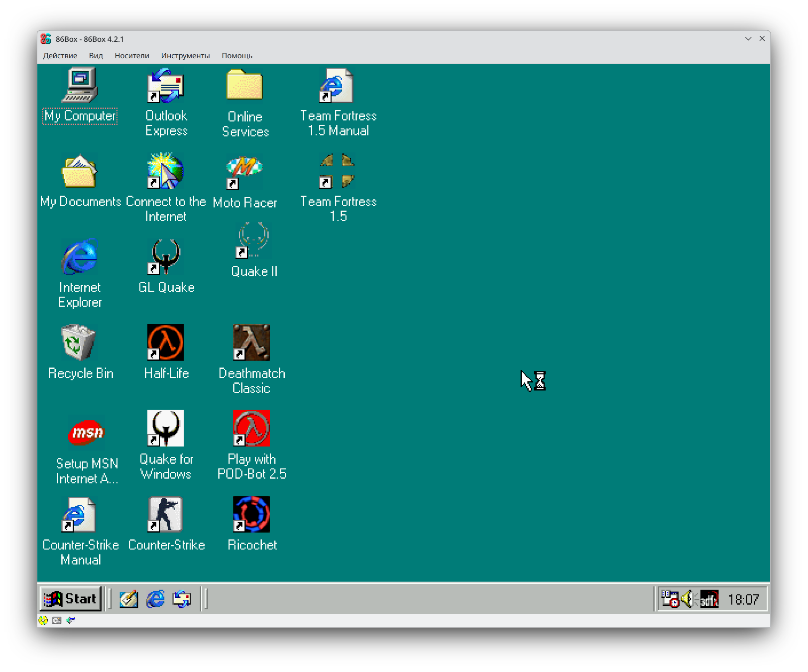Click the 86Box sound status bar icon
Viewport: 808px width, 672px height.
[71, 621]
